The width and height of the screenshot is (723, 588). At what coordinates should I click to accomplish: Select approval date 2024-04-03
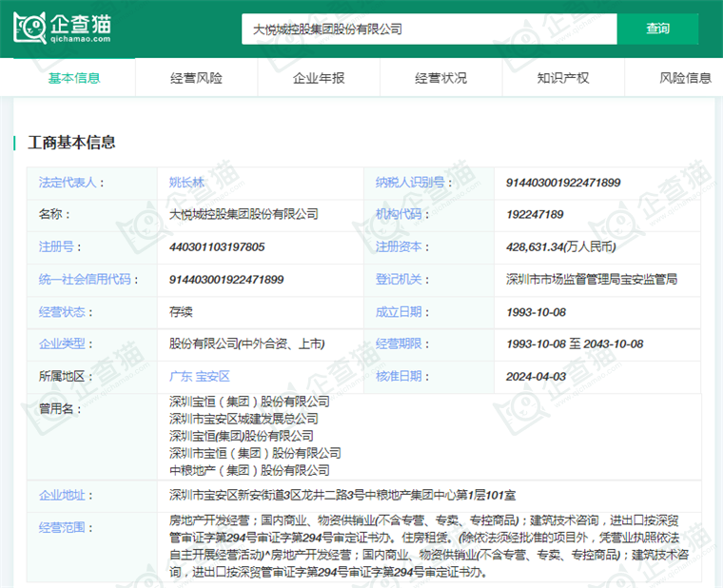(x=536, y=377)
